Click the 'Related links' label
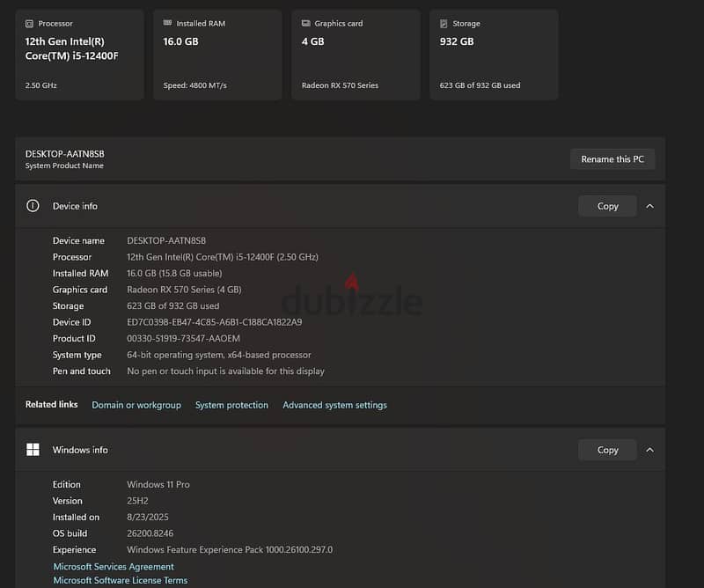The height and width of the screenshot is (588, 704). [52, 404]
